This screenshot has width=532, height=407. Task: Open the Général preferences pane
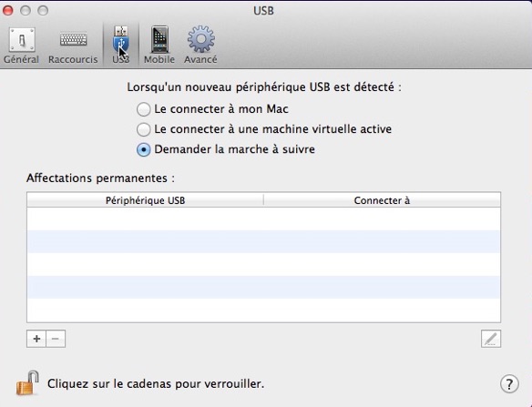click(21, 46)
